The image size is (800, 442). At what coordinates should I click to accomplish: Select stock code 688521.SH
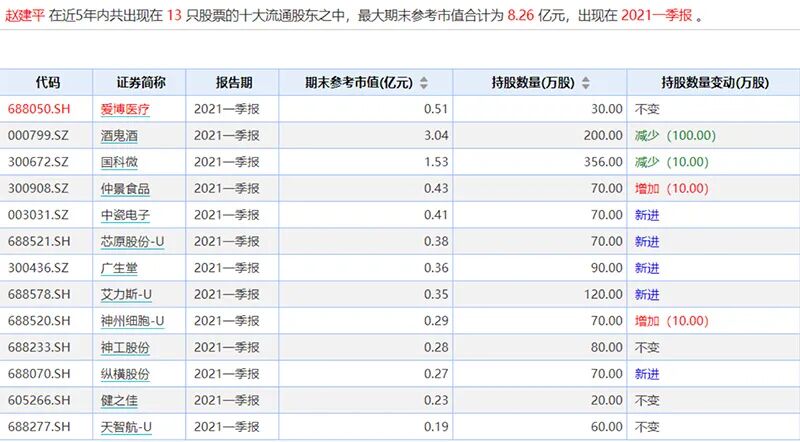coord(39,242)
